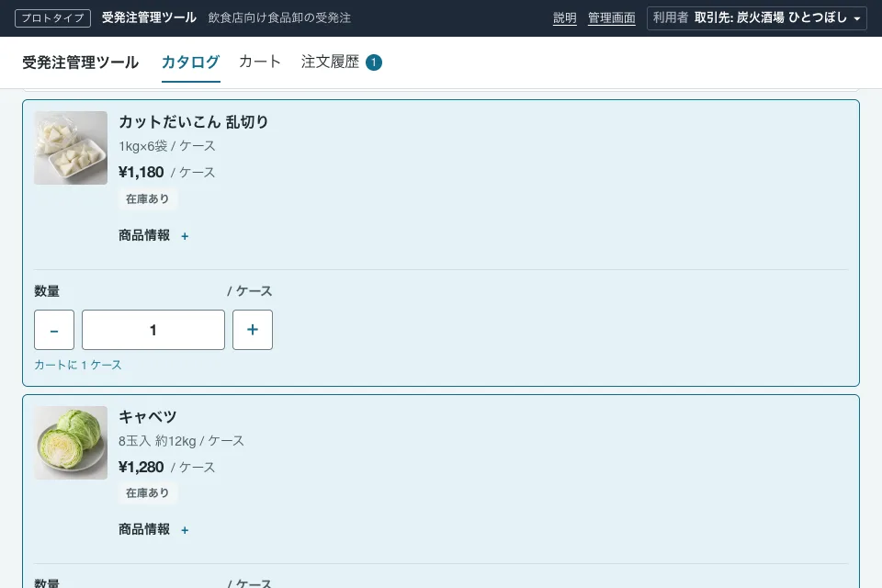Click the 8玉入 約12kg / ケース spec text
The width and height of the screenshot is (882, 588).
click(x=181, y=441)
